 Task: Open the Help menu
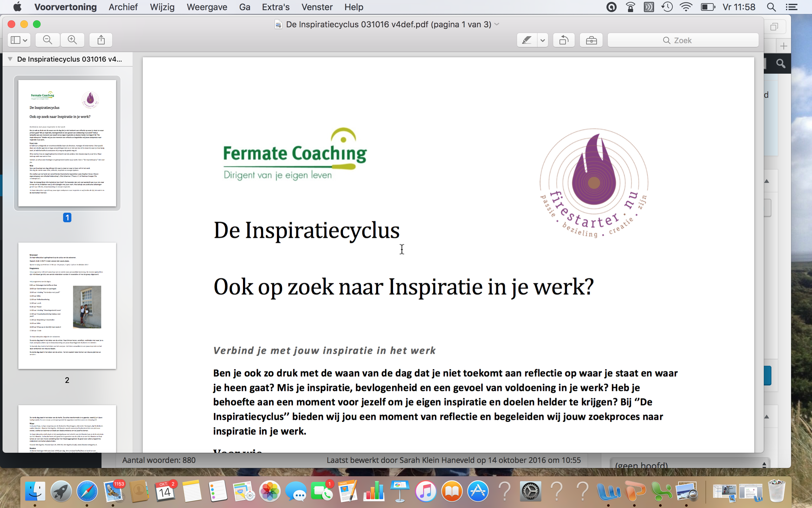(x=354, y=7)
